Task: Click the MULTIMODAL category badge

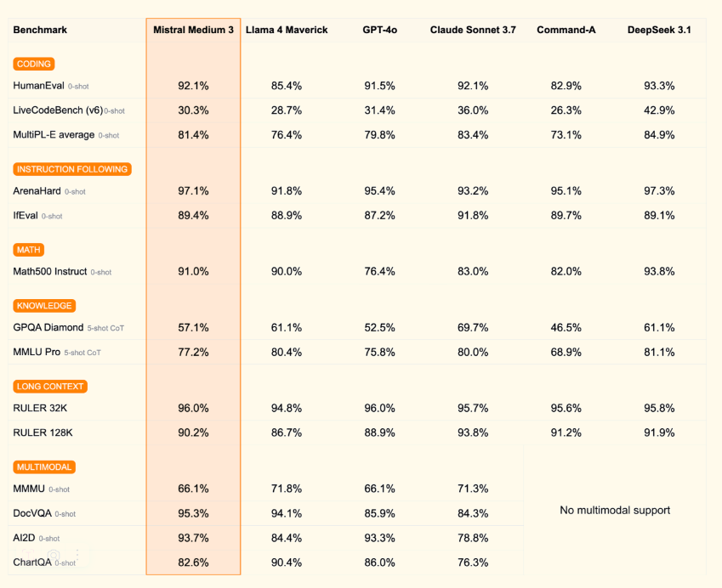Action: tap(44, 467)
